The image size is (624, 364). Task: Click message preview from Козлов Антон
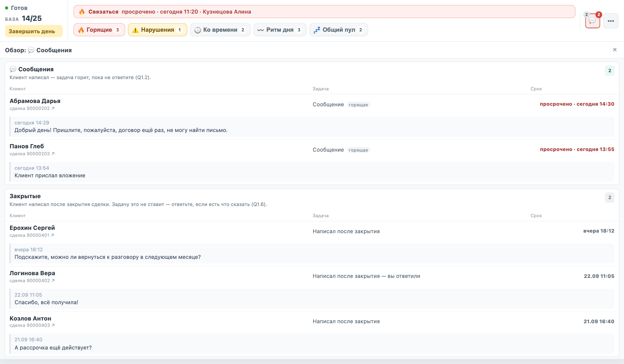[312, 343]
